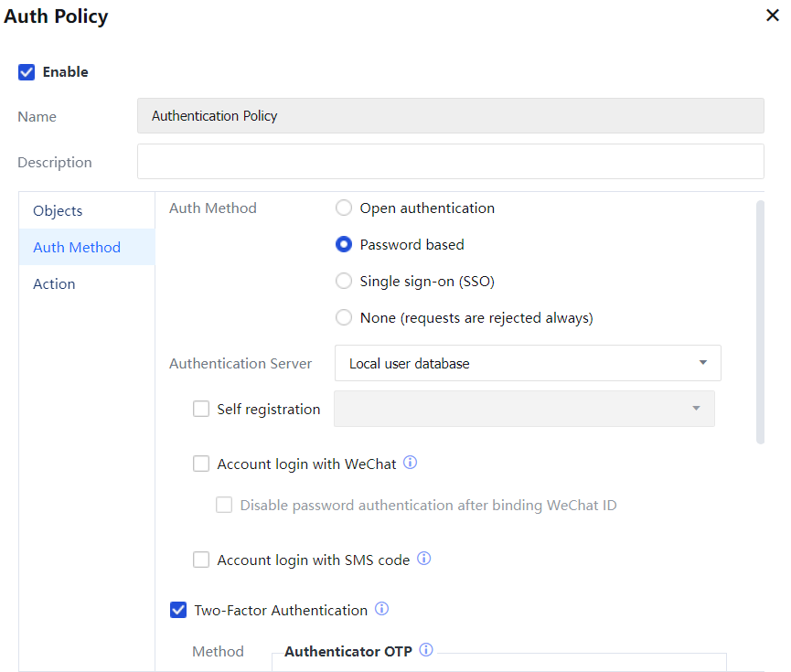Select Open authentication radio button
Viewport: 791px width, 672px height.
[344, 208]
